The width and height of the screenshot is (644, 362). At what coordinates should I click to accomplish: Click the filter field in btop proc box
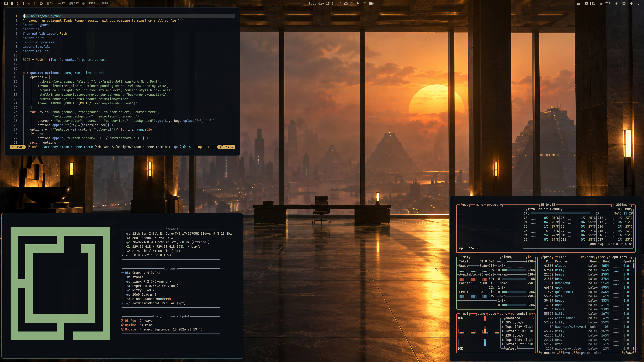click(x=560, y=257)
